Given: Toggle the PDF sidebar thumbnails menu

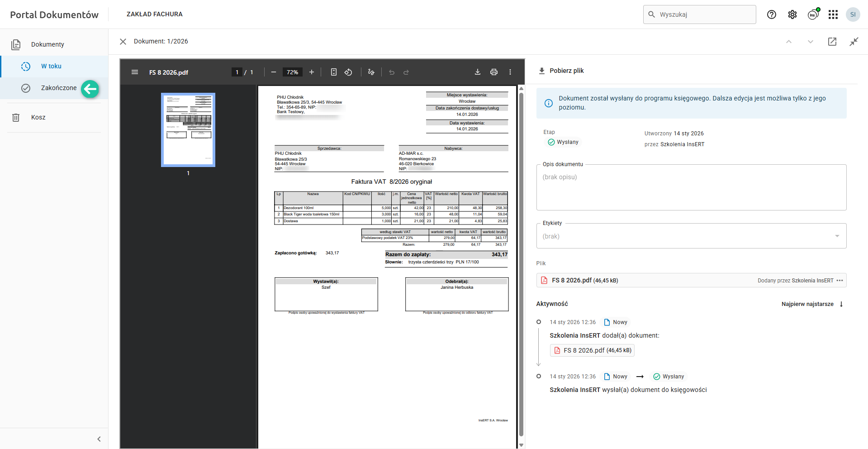Looking at the screenshot, I should pyautogui.click(x=135, y=72).
